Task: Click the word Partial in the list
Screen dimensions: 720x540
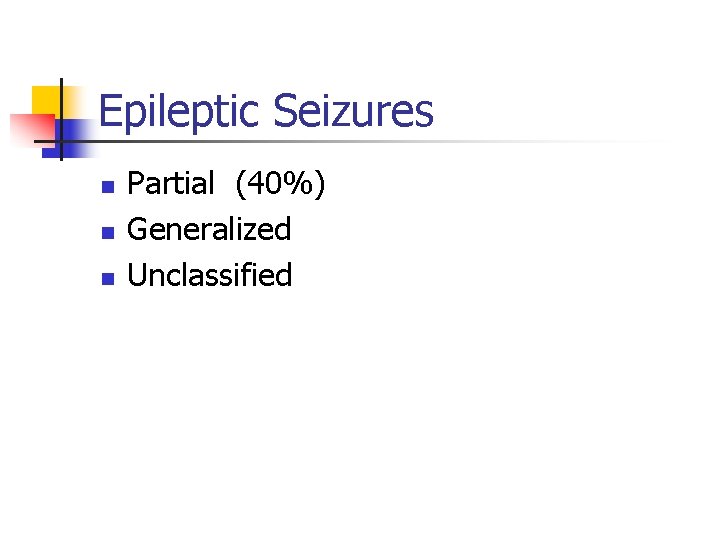Action: pos(171,184)
